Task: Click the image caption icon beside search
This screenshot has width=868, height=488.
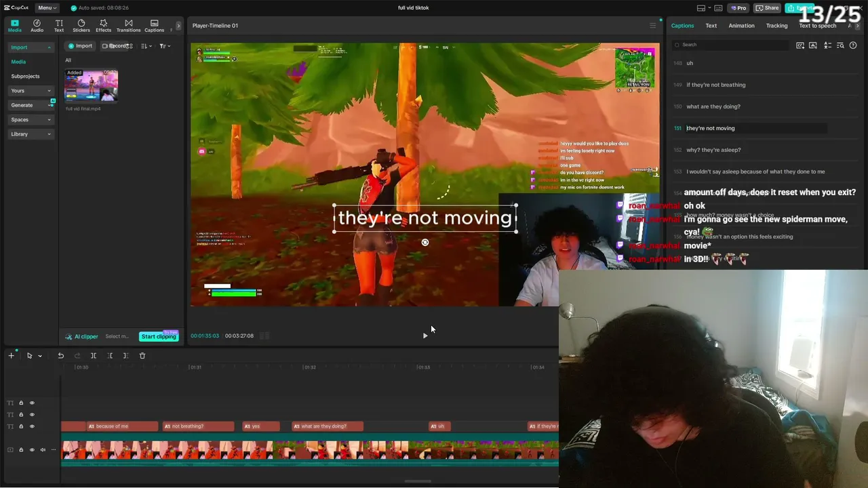Action: tap(813, 45)
